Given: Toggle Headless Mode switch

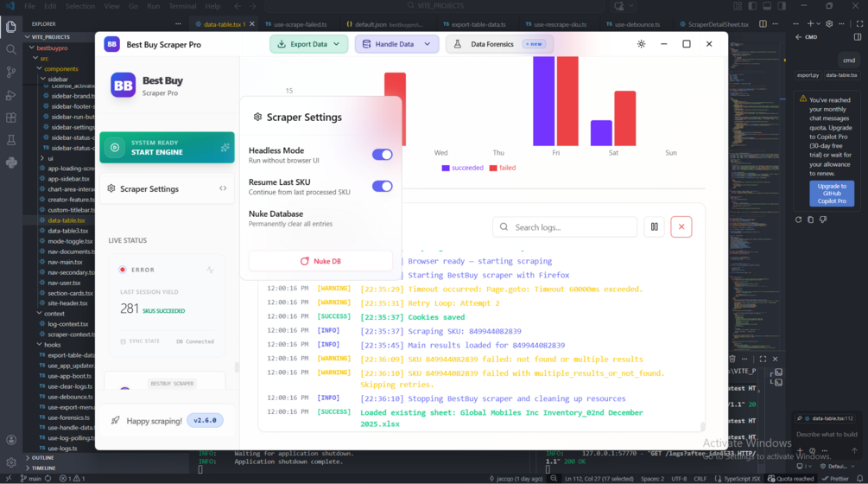Looking at the screenshot, I should click(x=382, y=155).
